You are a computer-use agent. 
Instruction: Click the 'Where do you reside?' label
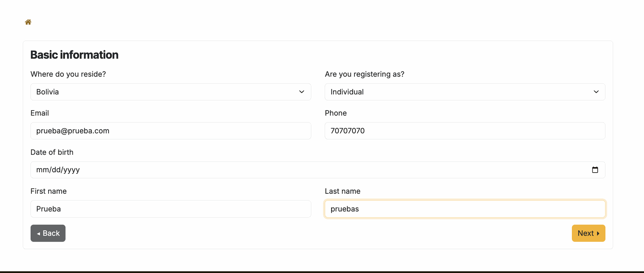68,74
